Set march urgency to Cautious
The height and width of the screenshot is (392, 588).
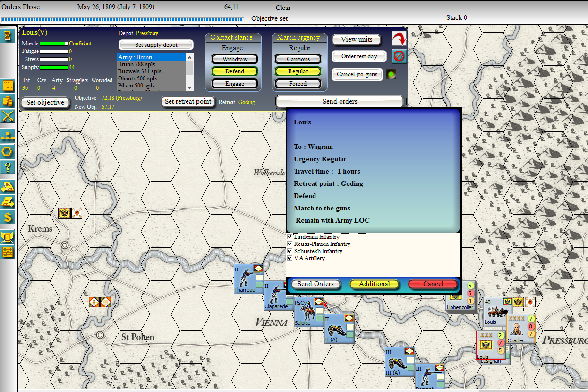coord(298,59)
